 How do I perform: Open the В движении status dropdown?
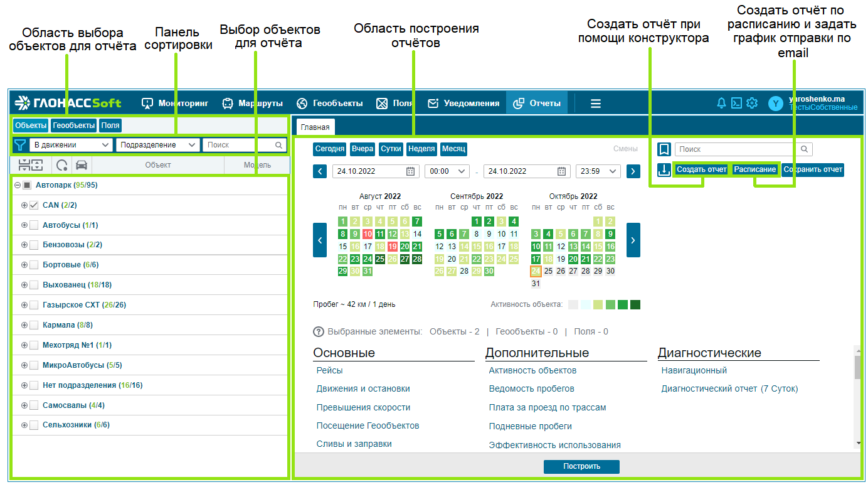pyautogui.click(x=71, y=145)
